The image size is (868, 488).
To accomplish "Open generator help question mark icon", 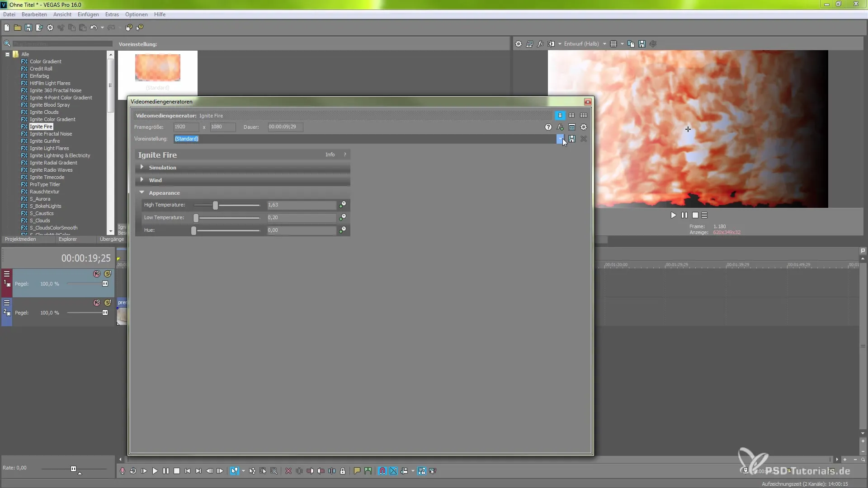I will [548, 127].
